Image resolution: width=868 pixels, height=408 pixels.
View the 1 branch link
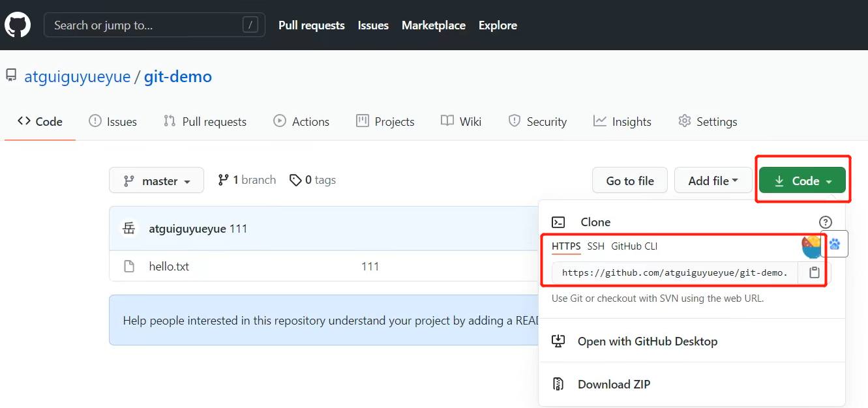click(247, 180)
